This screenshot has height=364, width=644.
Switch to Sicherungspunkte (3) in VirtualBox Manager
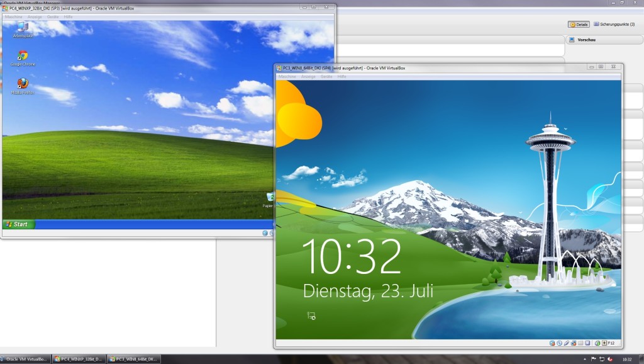pyautogui.click(x=614, y=25)
